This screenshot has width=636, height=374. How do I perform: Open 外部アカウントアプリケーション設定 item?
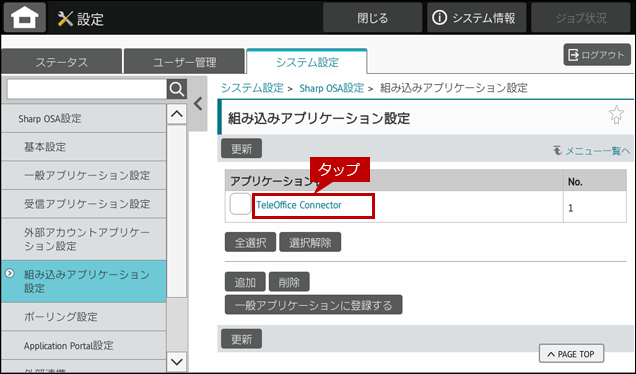(84, 239)
